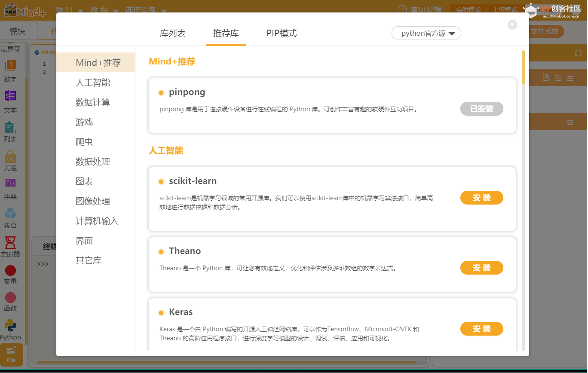588x373 pixels.
Task: Open the python官方源 source dropdown
Action: (426, 33)
